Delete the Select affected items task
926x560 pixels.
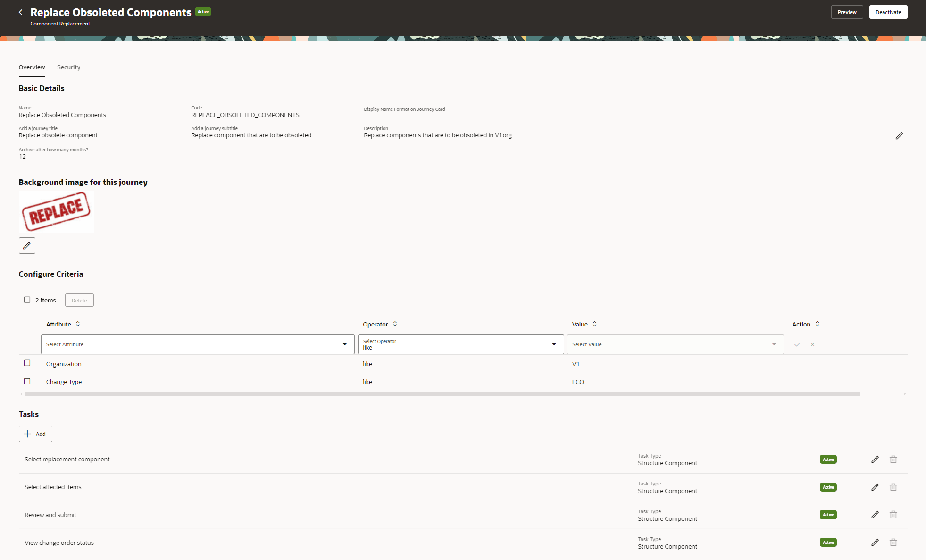[x=893, y=487]
